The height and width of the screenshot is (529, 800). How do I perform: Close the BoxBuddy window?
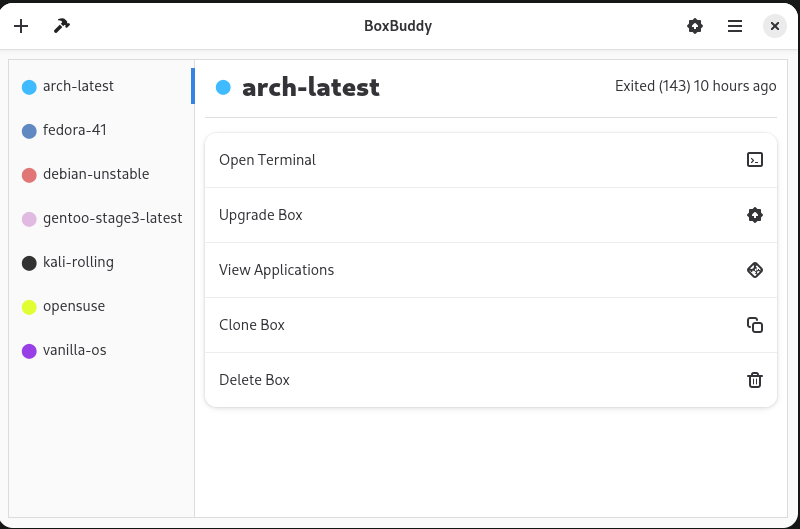(x=775, y=26)
